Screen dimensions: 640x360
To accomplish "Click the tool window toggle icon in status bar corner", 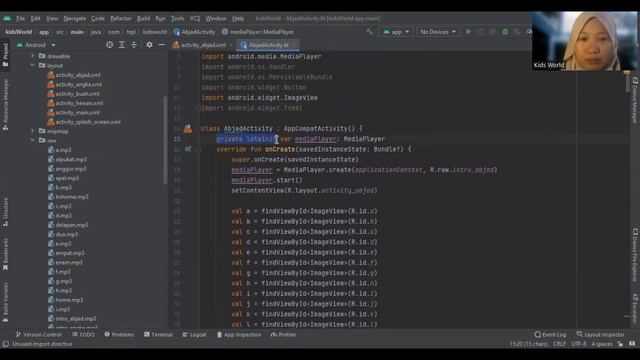I will coord(5,344).
